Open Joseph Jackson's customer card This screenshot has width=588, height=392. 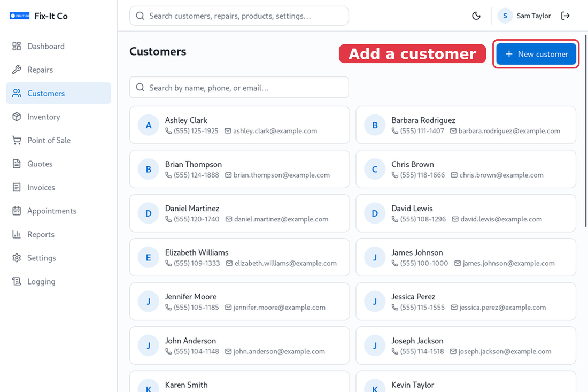coord(466,345)
